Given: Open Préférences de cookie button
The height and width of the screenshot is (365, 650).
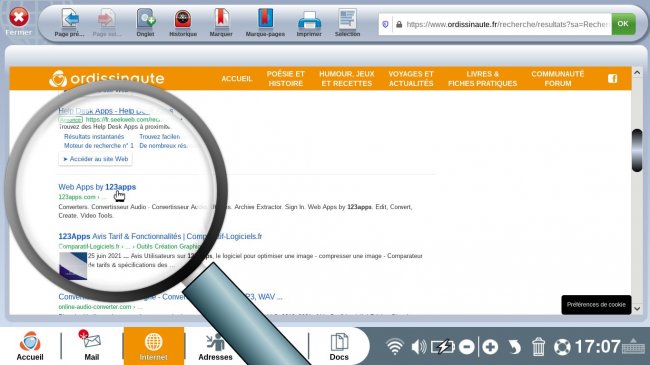Looking at the screenshot, I should pyautogui.click(x=596, y=304).
